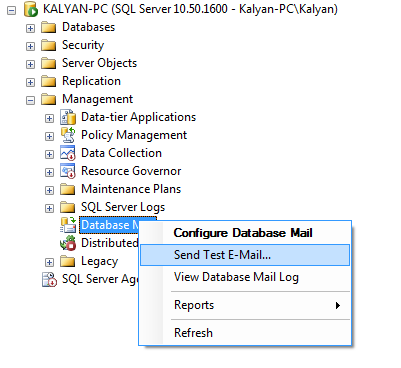Screen dimensions: 401x368
Task: Click the Database Mail envelope icon
Action: pyautogui.click(x=68, y=225)
